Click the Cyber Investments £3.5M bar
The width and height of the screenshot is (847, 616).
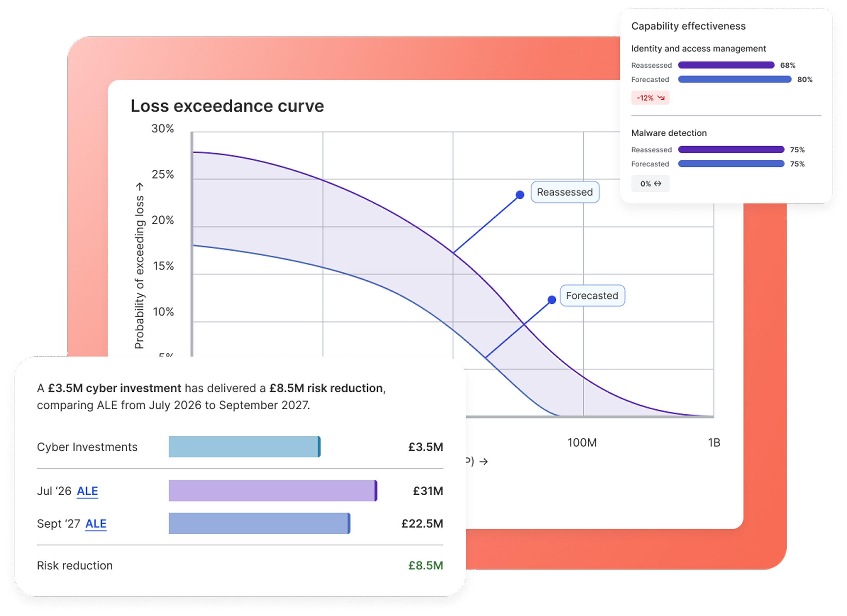pyautogui.click(x=245, y=447)
